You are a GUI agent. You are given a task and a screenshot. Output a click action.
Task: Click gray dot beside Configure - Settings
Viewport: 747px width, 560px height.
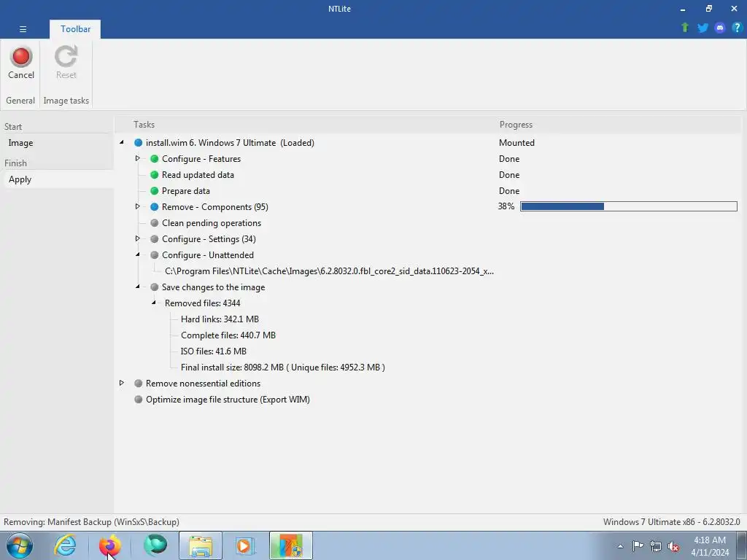click(155, 239)
